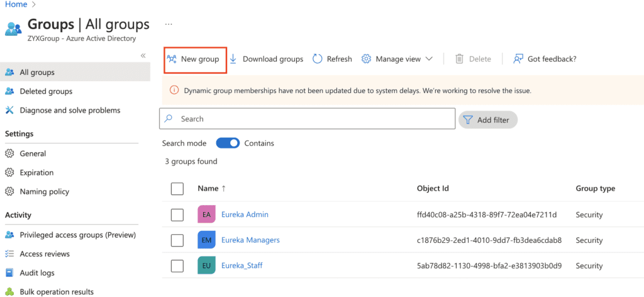Open the ellipsis more options by title
This screenshot has height=297, width=644.
coord(169,25)
